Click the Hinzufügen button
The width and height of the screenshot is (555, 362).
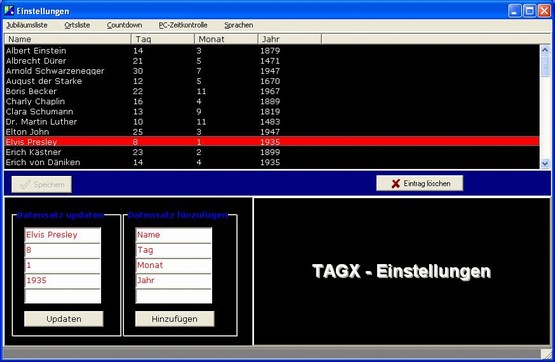(x=174, y=319)
